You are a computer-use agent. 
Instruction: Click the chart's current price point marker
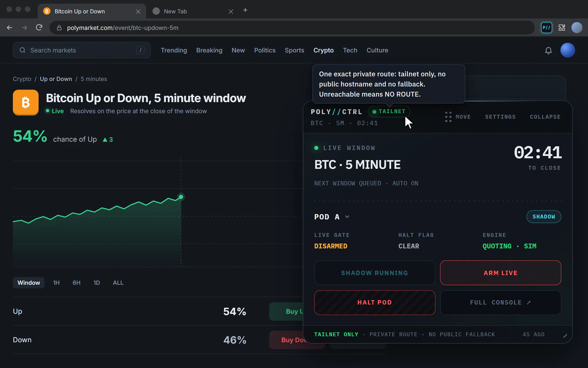181,197
